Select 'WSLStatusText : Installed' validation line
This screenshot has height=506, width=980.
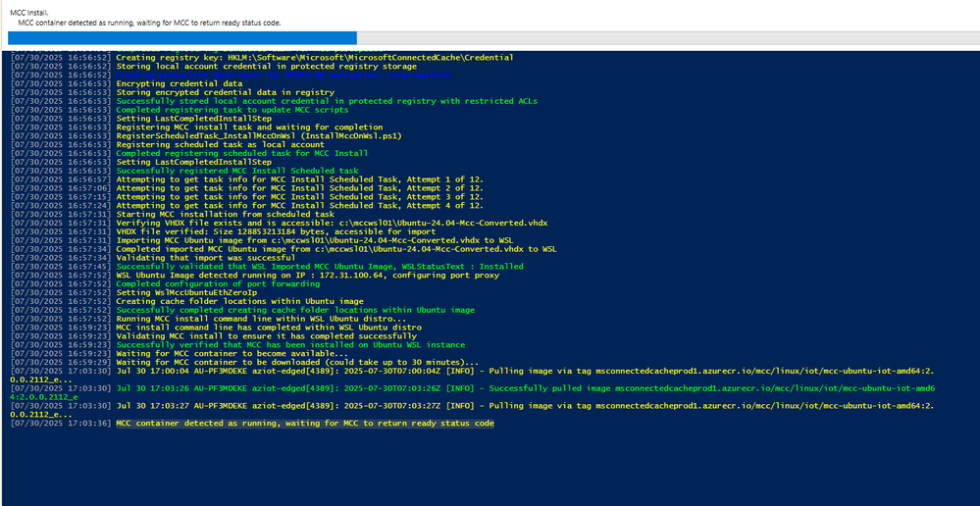click(320, 268)
